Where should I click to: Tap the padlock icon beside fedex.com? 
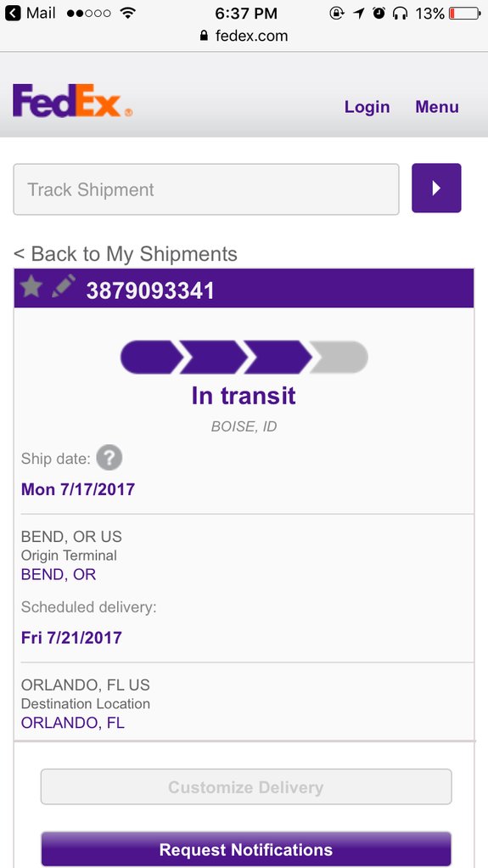[x=205, y=36]
